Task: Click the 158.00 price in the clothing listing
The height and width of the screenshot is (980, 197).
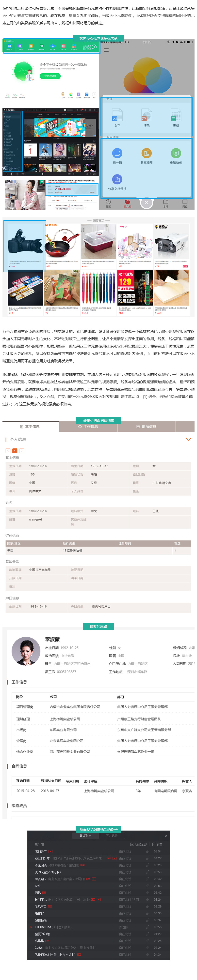Action: 60,189
